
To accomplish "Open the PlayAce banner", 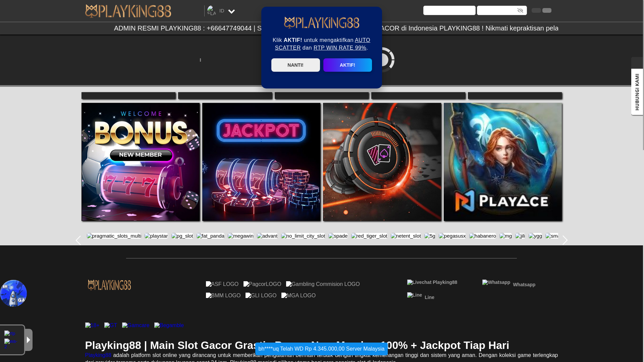I will (x=503, y=162).
